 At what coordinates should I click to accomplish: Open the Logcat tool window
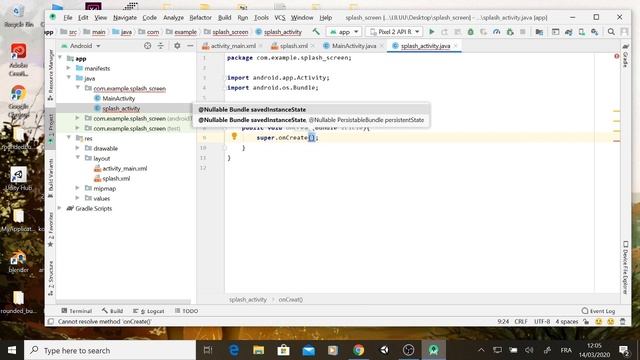[149, 311]
